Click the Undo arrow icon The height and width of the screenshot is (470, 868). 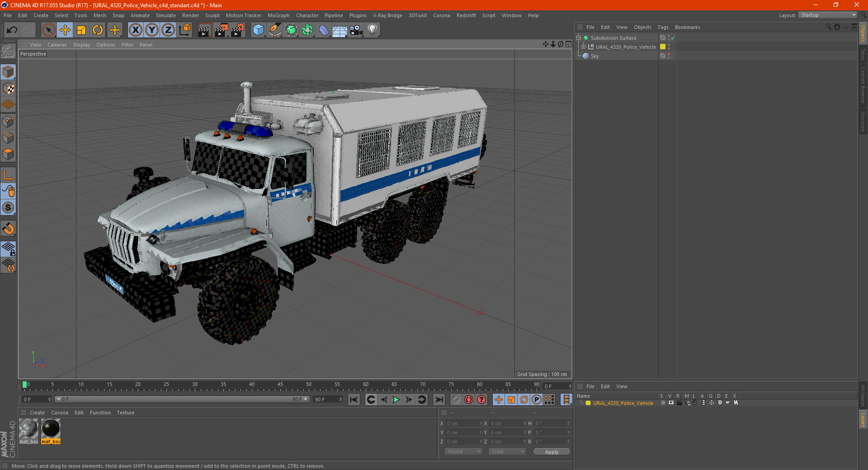[12, 30]
